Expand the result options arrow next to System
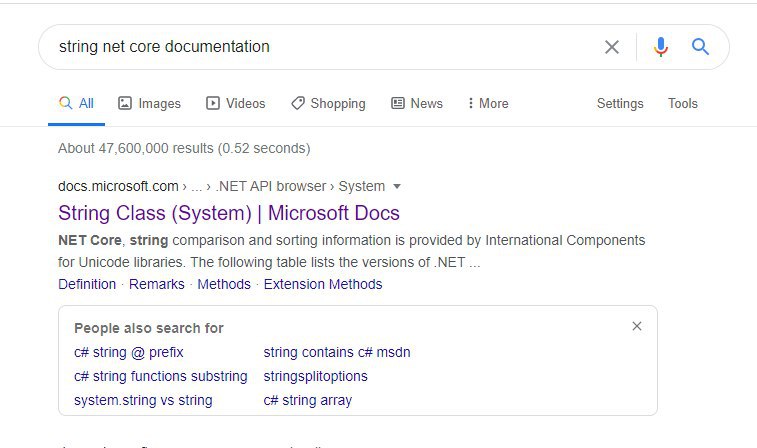 pos(397,186)
